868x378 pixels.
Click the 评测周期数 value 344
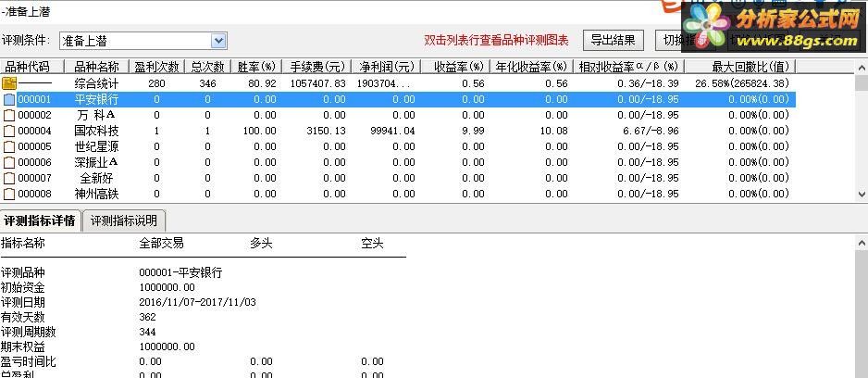click(148, 332)
